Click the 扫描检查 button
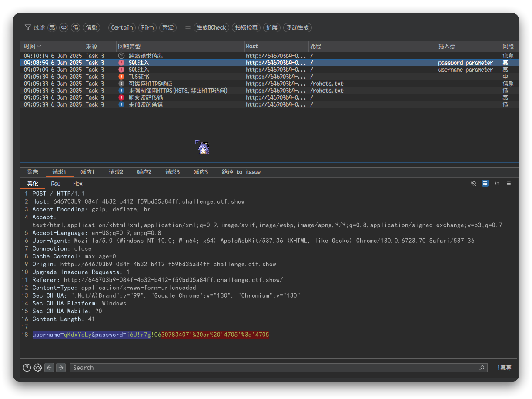Viewport: 532px width, 399px height. click(246, 27)
